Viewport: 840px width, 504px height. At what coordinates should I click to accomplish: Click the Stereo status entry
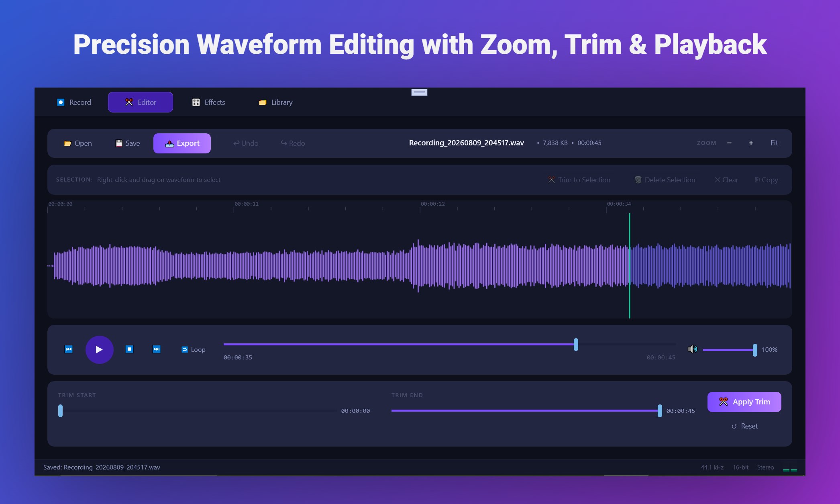click(x=765, y=467)
